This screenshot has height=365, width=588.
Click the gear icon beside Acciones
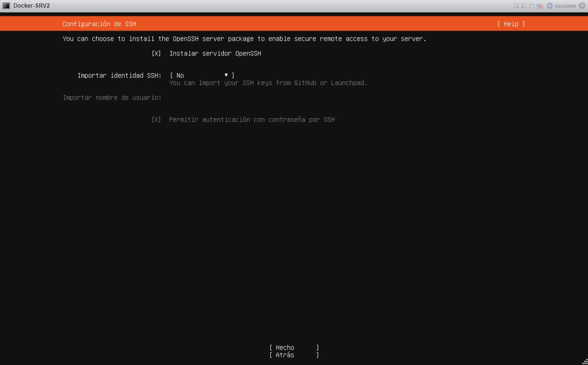(x=549, y=5)
